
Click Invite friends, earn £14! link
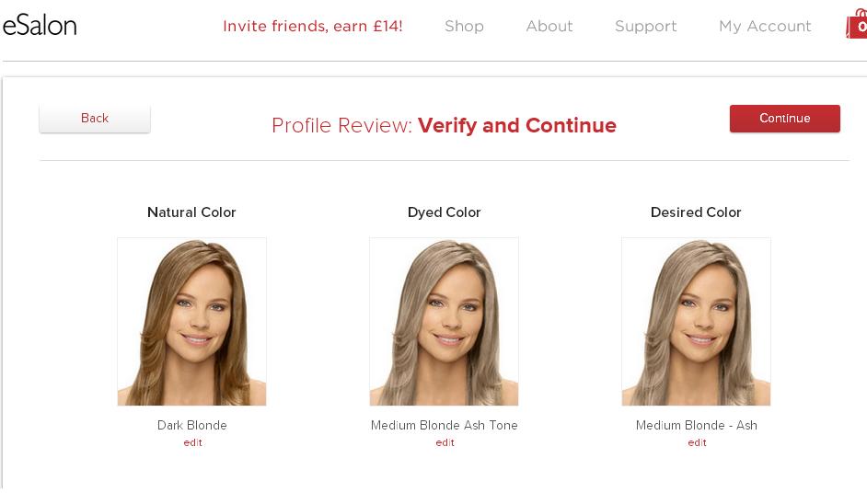coord(312,26)
